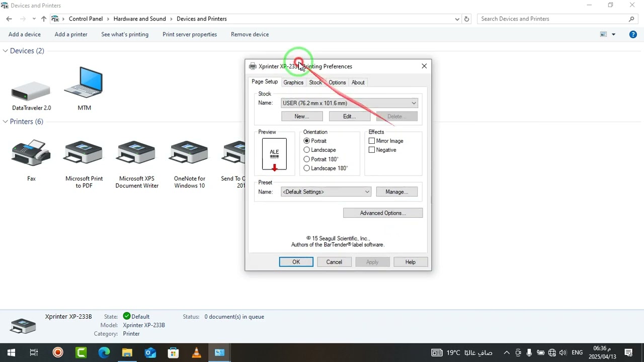
Task: Open the Stock Name dropdown
Action: (350, 103)
